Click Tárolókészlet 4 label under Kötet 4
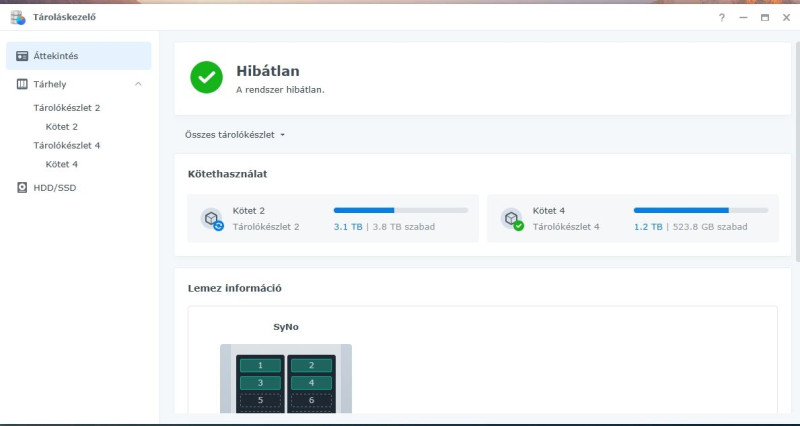The height and width of the screenshot is (426, 800). click(x=566, y=227)
